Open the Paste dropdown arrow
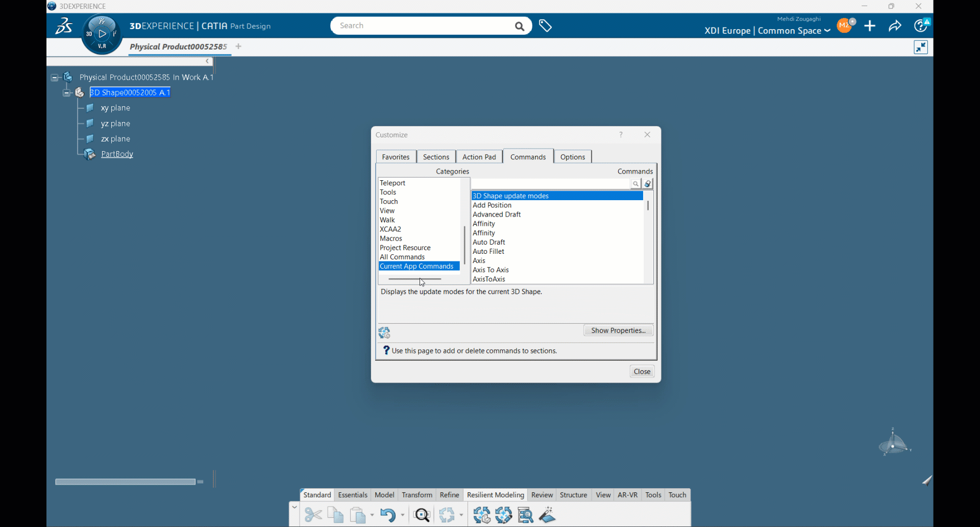 point(372,515)
